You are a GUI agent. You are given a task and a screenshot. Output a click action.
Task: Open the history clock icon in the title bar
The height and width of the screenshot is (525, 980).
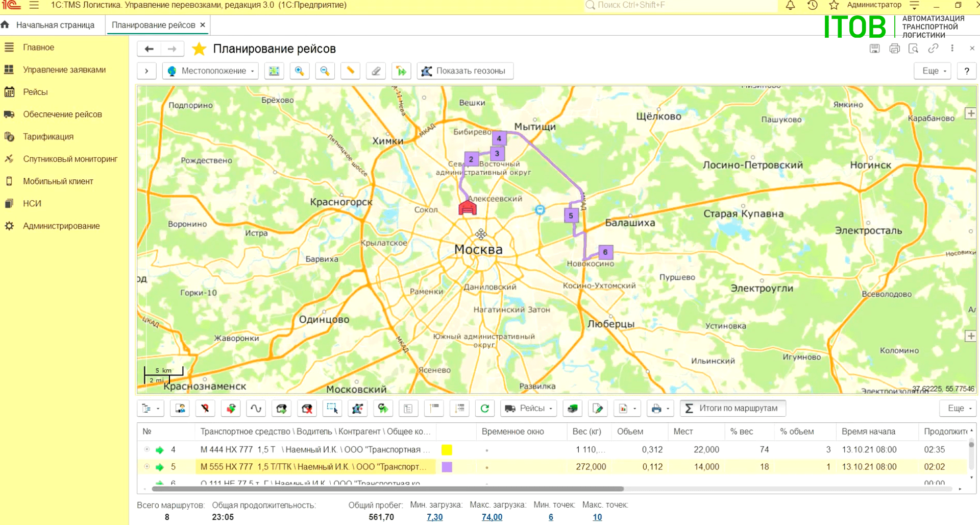813,5
